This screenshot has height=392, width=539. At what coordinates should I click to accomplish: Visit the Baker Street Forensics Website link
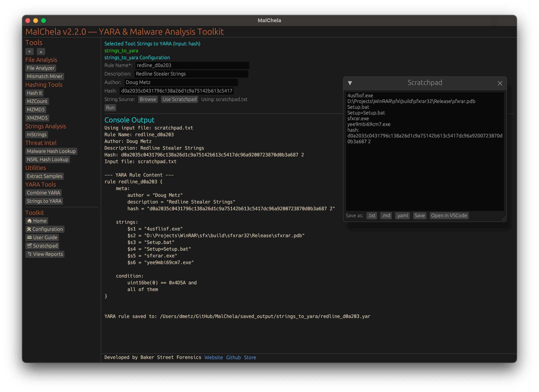(x=214, y=358)
